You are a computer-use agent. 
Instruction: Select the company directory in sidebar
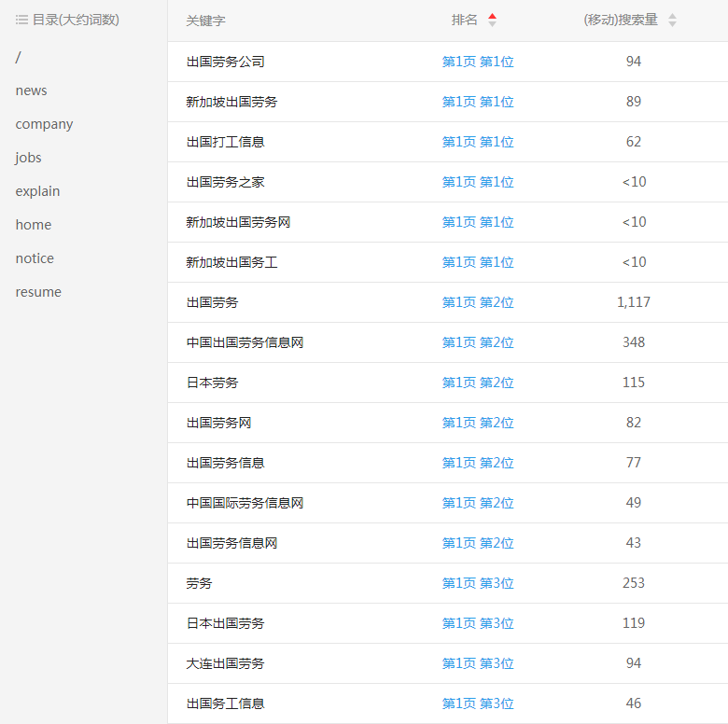pos(44,124)
